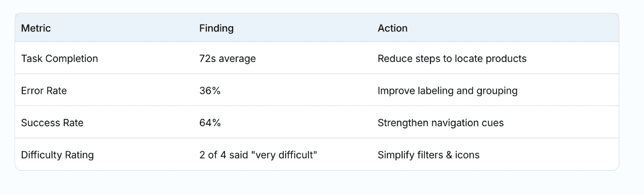Click "Reduce steps to locate products" text
644x195 pixels.
452,59
